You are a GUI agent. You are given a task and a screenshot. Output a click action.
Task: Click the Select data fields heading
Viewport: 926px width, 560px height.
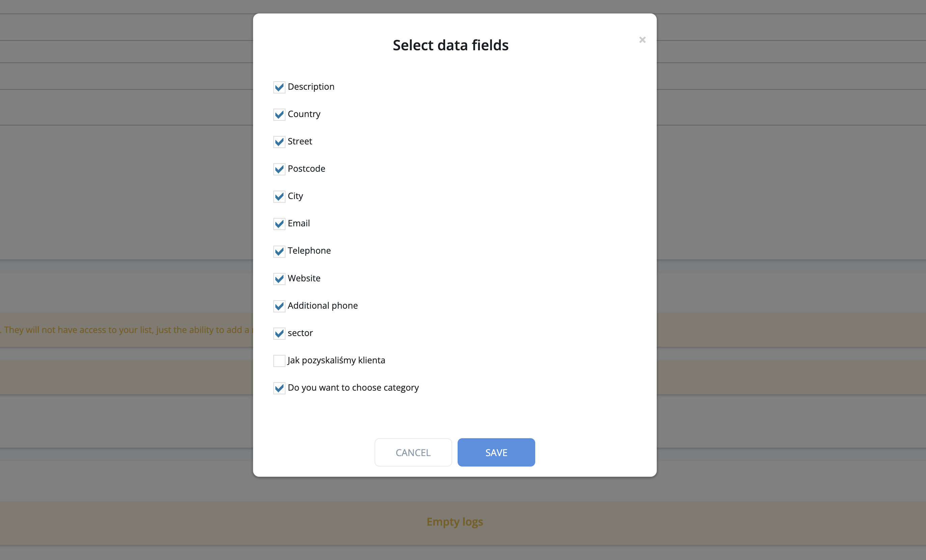pyautogui.click(x=451, y=45)
